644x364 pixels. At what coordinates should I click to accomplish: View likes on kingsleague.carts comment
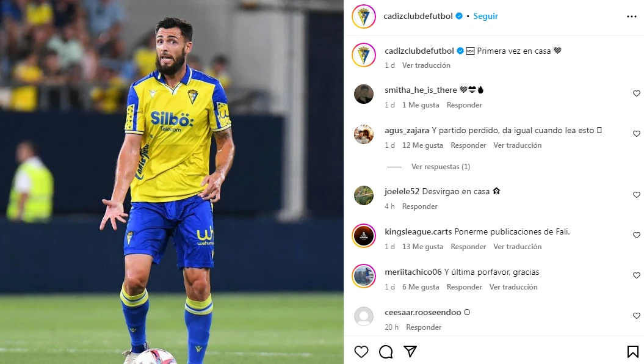tap(422, 247)
